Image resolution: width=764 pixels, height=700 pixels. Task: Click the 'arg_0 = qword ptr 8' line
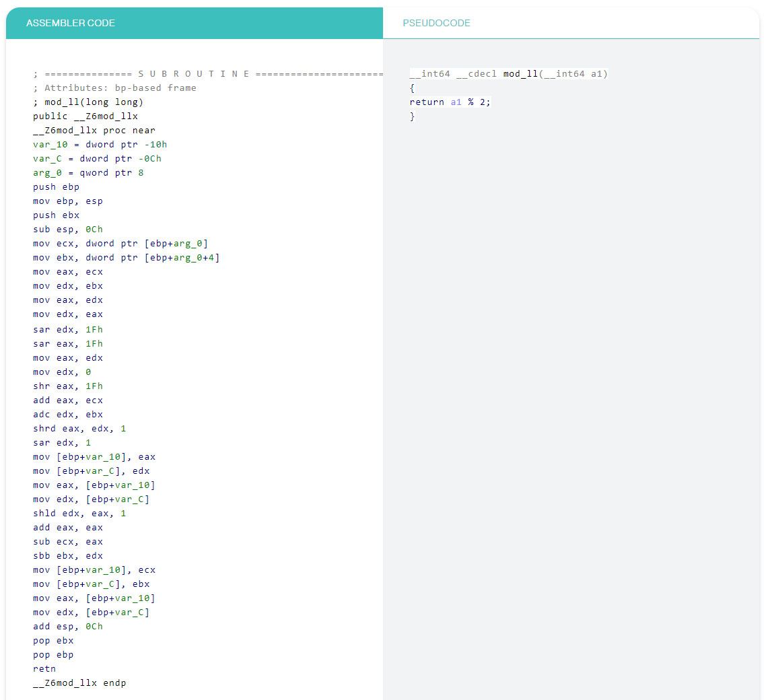tap(88, 173)
